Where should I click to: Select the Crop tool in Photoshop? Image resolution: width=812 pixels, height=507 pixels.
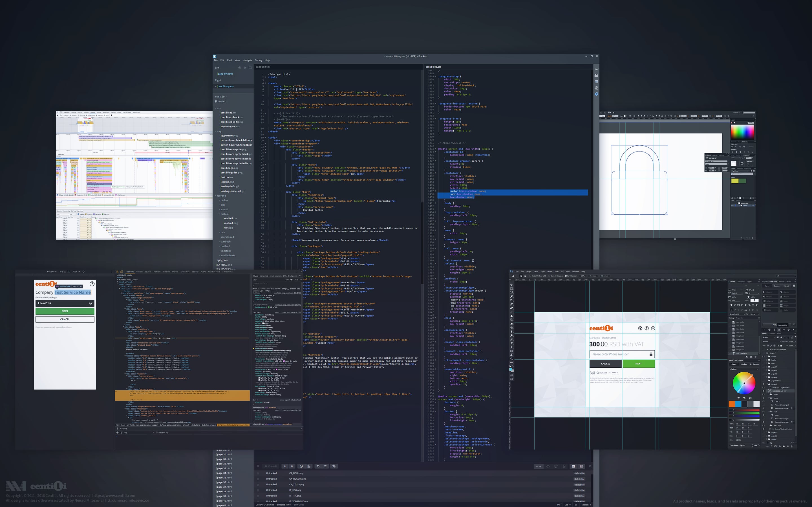[511, 300]
